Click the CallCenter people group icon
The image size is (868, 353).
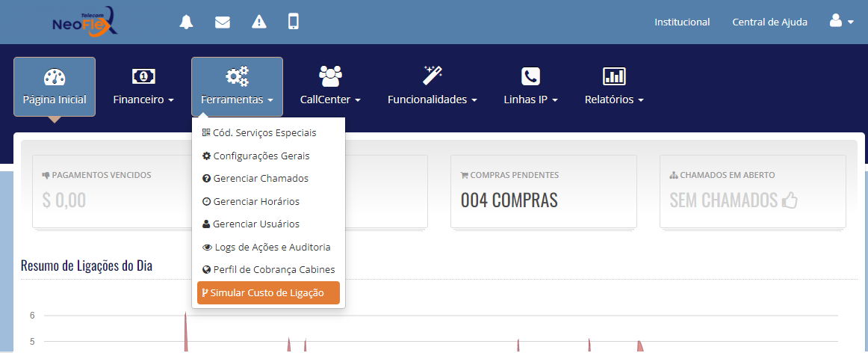pos(330,76)
